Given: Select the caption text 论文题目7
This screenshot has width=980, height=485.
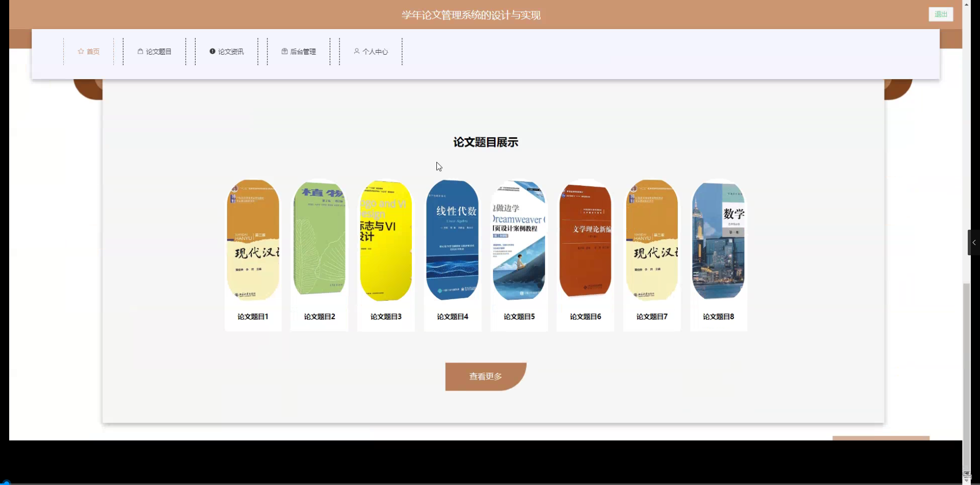Looking at the screenshot, I should pos(652,317).
